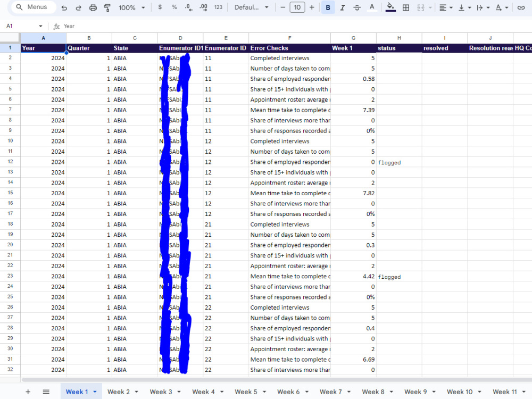This screenshot has width=532, height=399.
Task: Open the Menus search menu
Action: tap(32, 7)
